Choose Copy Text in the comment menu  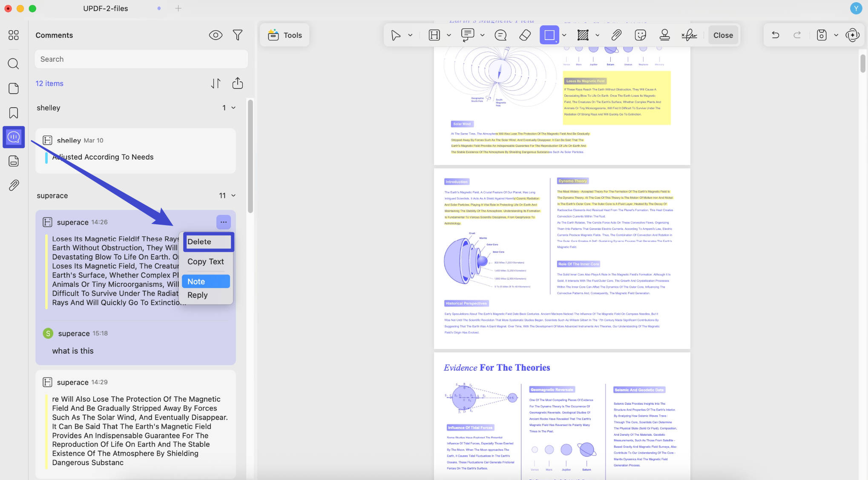click(206, 262)
